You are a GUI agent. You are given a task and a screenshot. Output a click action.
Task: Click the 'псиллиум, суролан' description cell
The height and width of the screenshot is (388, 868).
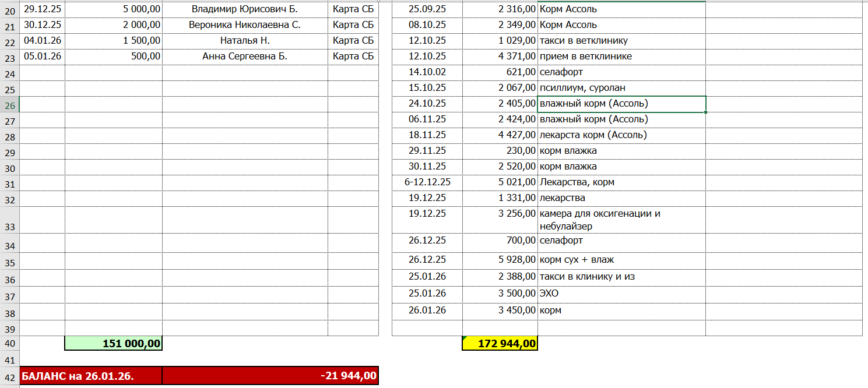(621, 88)
